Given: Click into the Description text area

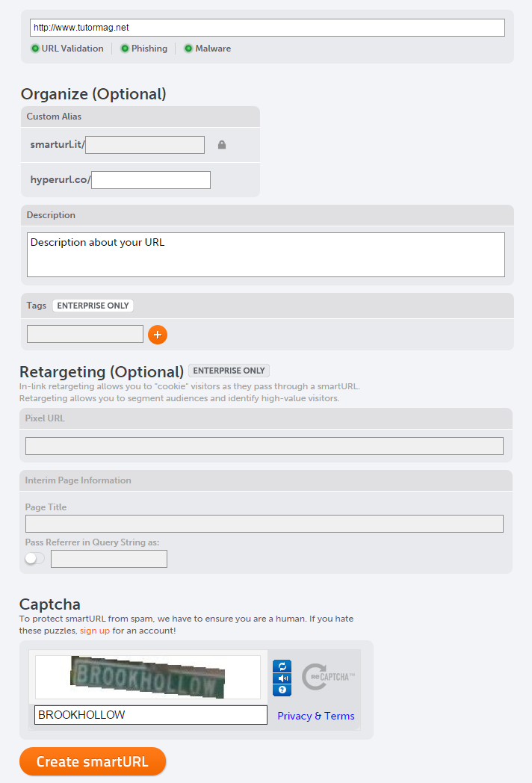Looking at the screenshot, I should [266, 255].
